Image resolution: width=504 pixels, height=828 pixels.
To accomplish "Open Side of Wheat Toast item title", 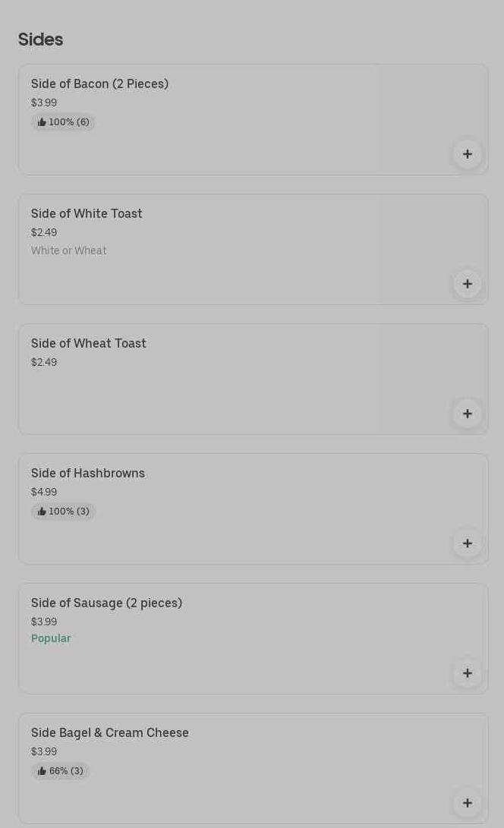I will click(x=88, y=344).
